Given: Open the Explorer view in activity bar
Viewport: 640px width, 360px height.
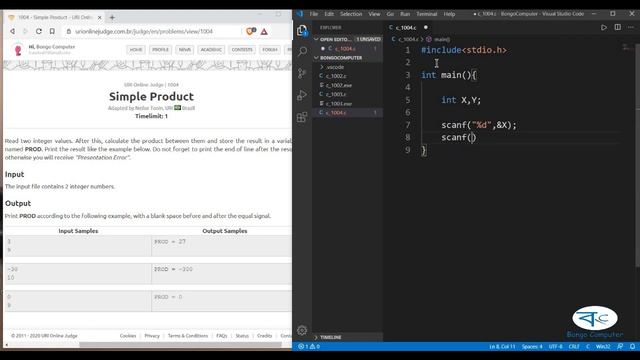Looking at the screenshot, I should pyautogui.click(x=302, y=30).
